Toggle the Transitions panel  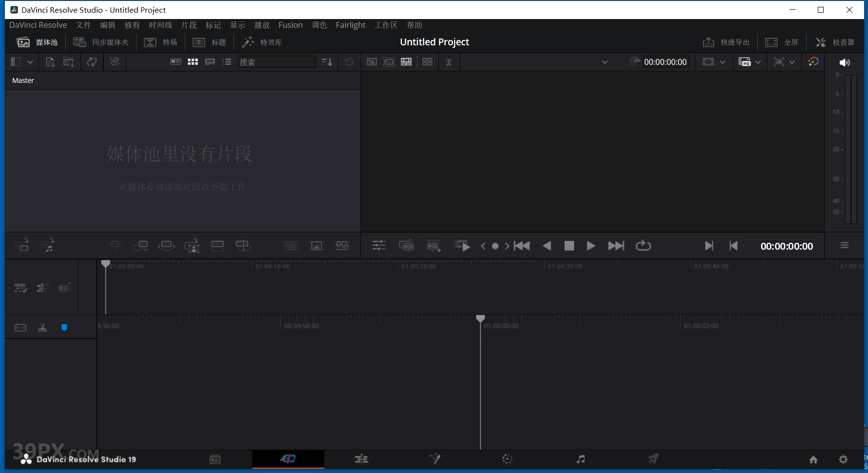[160, 42]
